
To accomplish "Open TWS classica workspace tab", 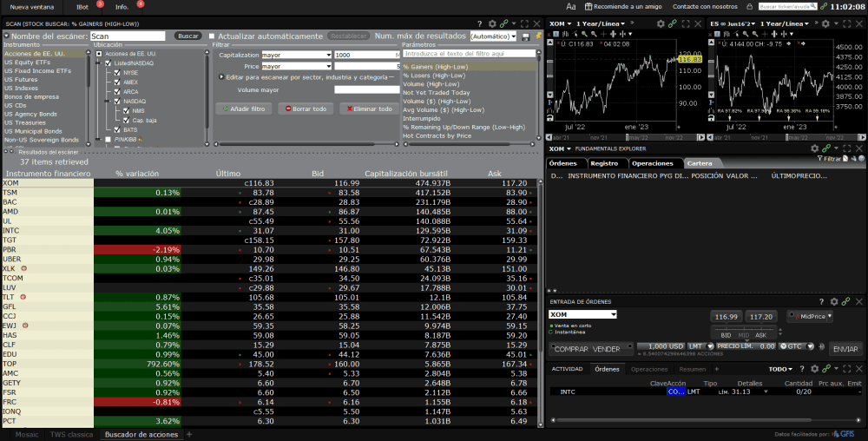I will 71,434.
